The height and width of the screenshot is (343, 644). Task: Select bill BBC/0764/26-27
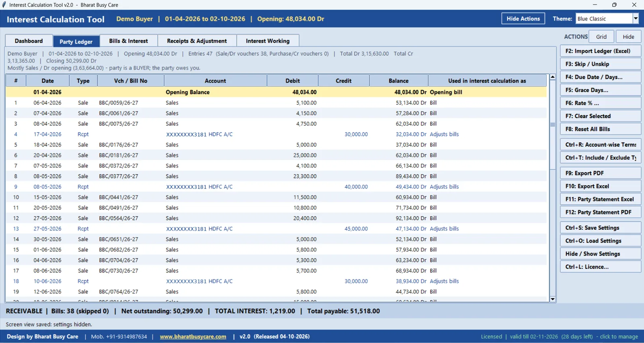pyautogui.click(x=277, y=291)
